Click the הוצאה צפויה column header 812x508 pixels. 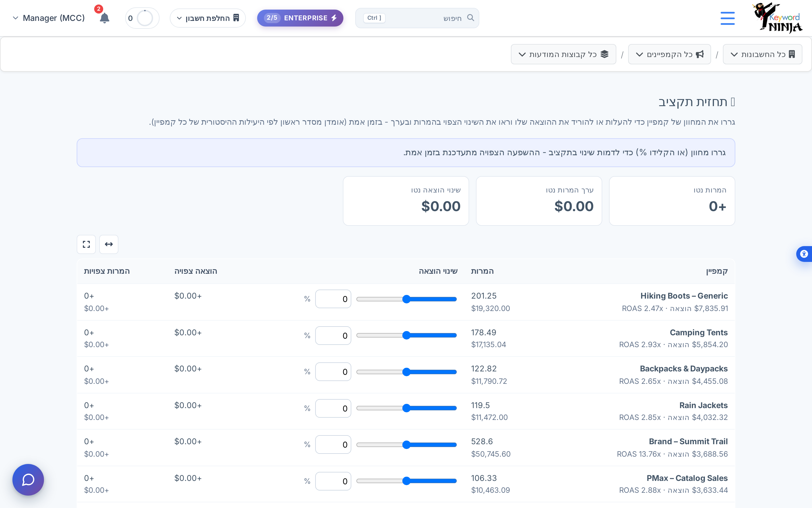196,271
